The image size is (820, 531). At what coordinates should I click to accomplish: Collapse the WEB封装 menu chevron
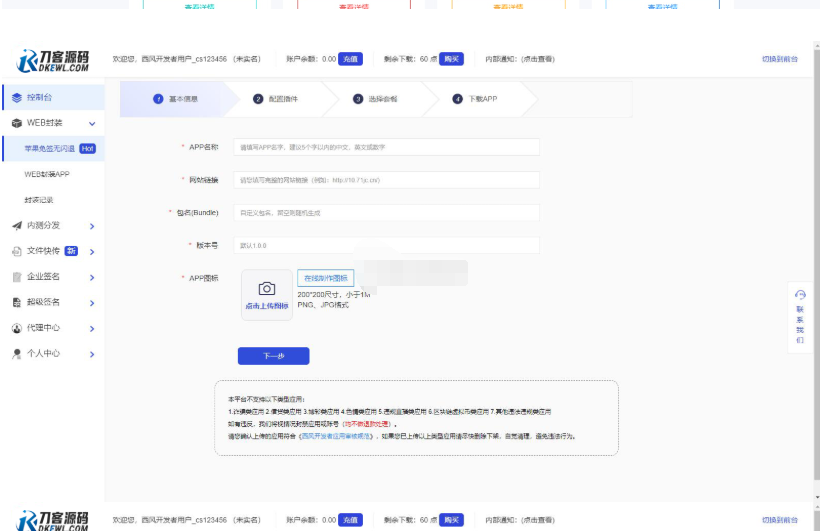pos(92,124)
